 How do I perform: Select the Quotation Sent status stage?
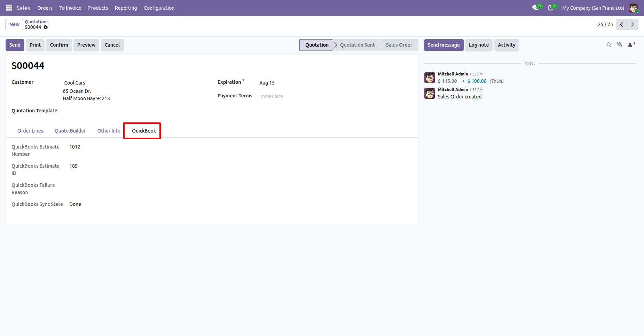pos(357,45)
